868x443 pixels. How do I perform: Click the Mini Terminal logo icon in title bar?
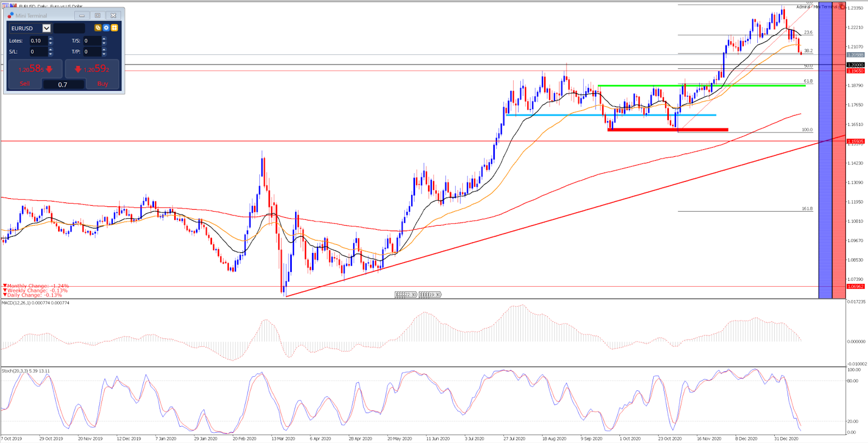(10, 15)
